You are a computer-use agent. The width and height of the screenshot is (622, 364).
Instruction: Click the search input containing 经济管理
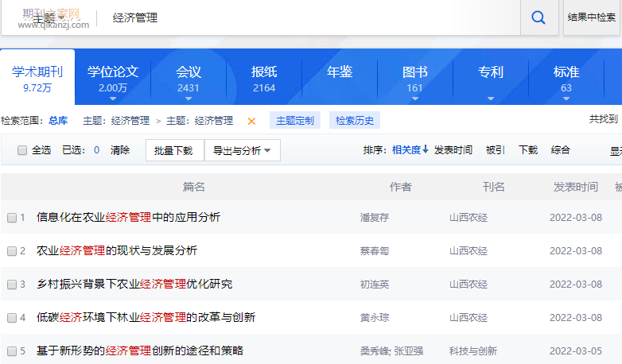[x=309, y=17]
